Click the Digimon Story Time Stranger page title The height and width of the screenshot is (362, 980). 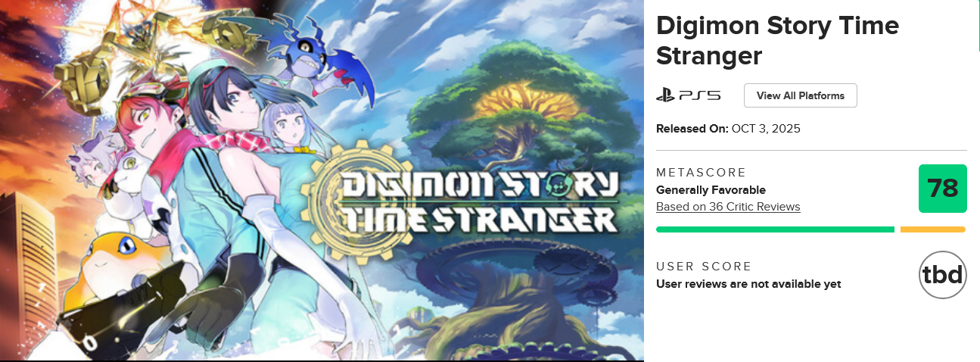pyautogui.click(x=777, y=40)
